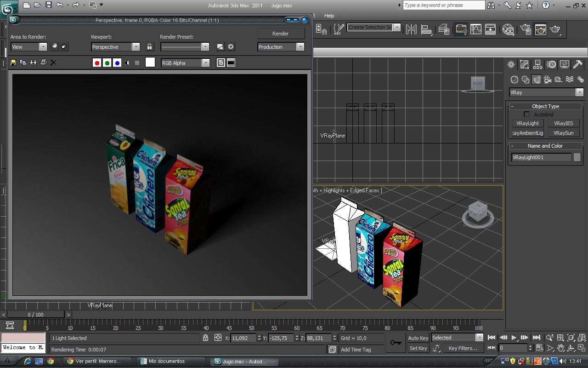Clone the rendered frame window
Image resolution: width=588 pixels, height=368 pixels.
click(x=33, y=63)
